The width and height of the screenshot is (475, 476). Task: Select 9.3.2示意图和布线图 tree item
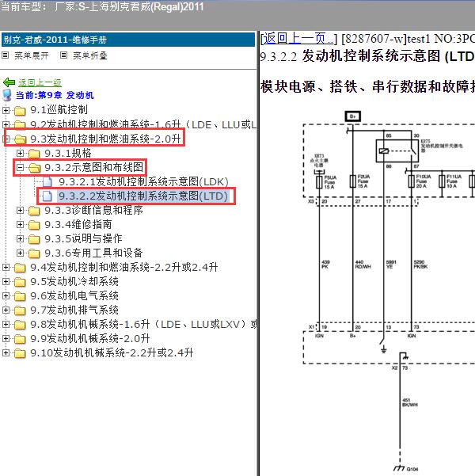94,167
